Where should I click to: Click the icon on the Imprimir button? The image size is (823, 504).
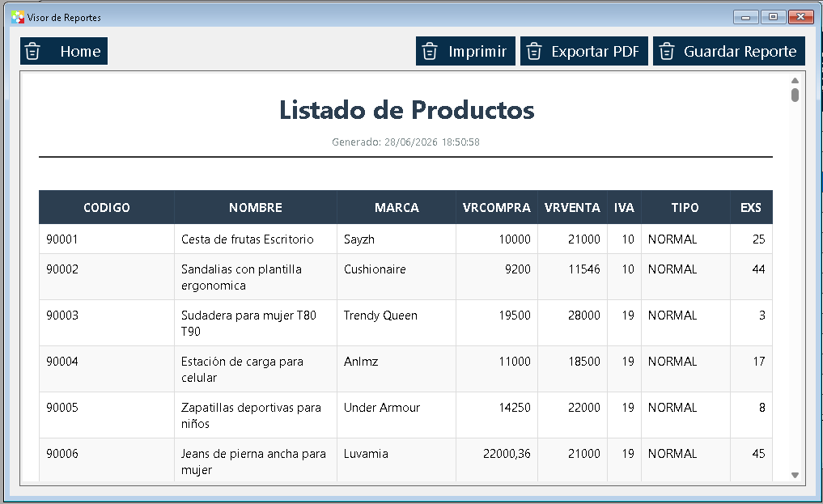coord(430,52)
